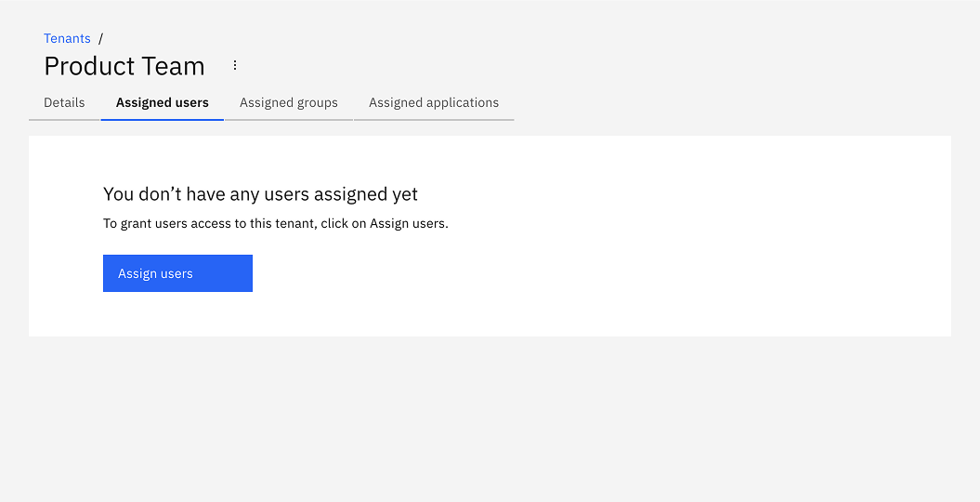980x502 pixels.
Task: Click the Product Team page title
Action: (x=124, y=66)
